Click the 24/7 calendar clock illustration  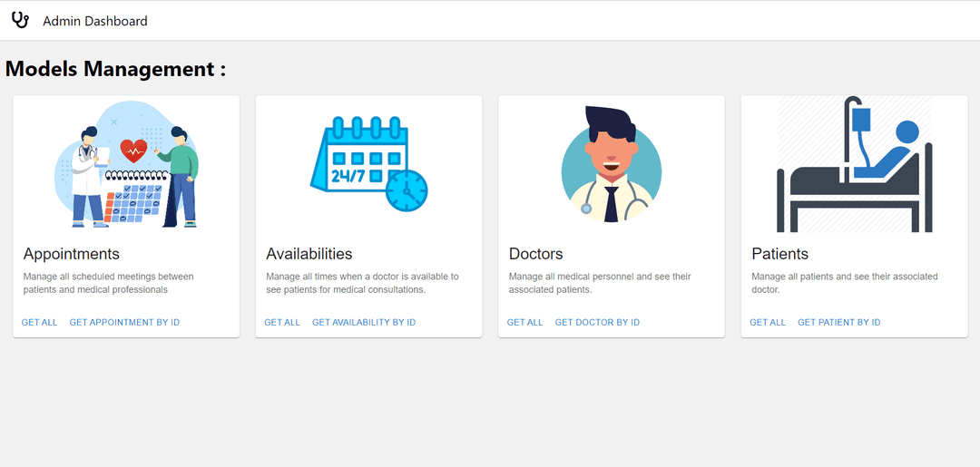click(368, 164)
